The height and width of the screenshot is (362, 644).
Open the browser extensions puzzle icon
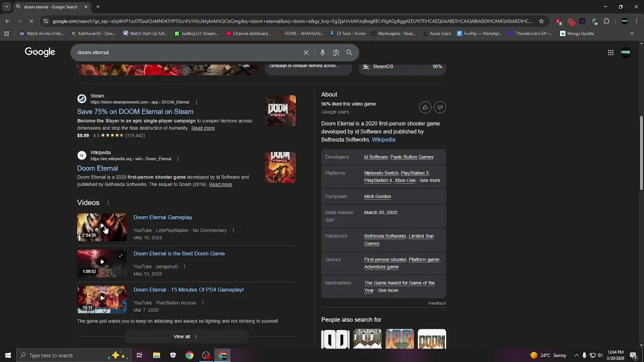(x=606, y=21)
